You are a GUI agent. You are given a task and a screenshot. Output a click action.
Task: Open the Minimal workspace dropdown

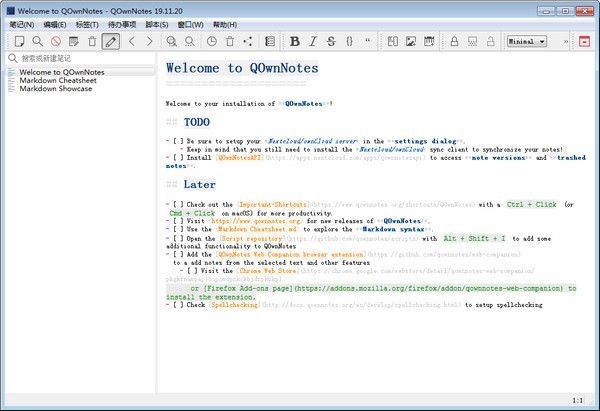click(x=527, y=41)
